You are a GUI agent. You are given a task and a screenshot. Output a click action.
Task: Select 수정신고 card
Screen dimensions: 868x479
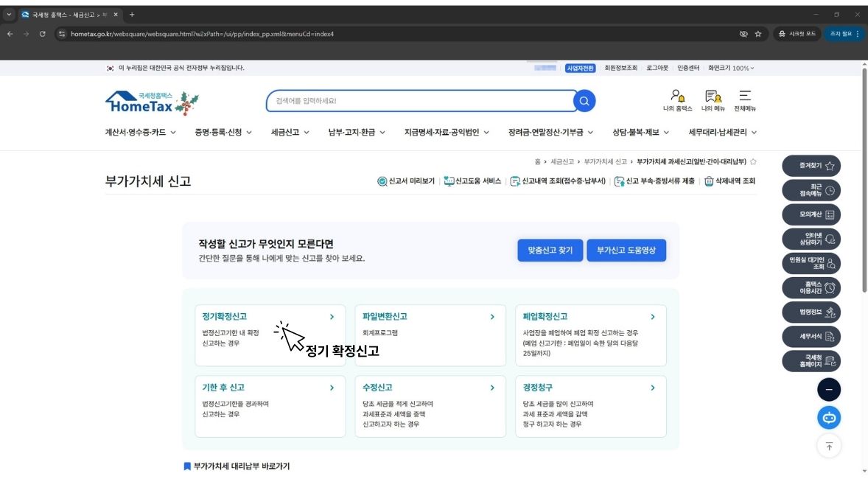point(430,407)
